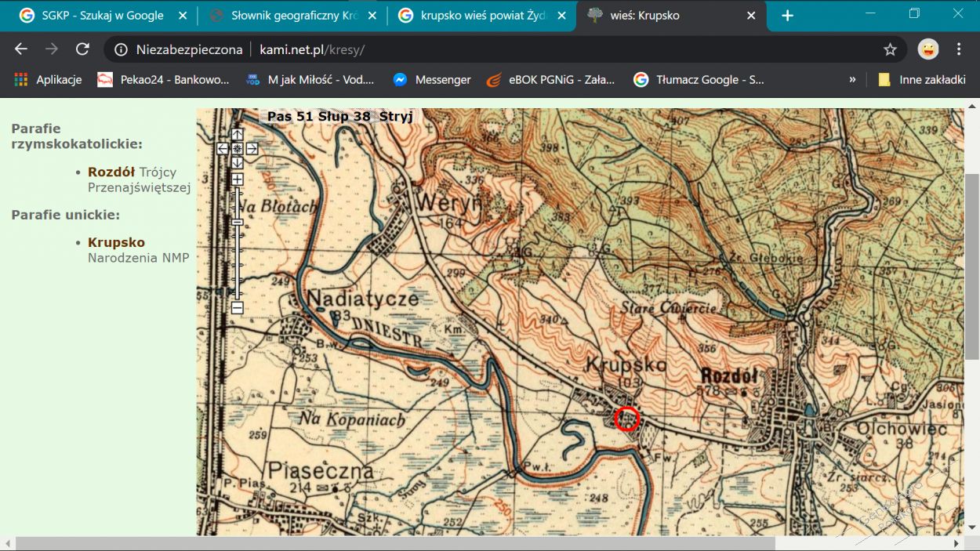The height and width of the screenshot is (551, 980).
Task: Click the scroll right arrow at bottom
Action: coord(956,543)
